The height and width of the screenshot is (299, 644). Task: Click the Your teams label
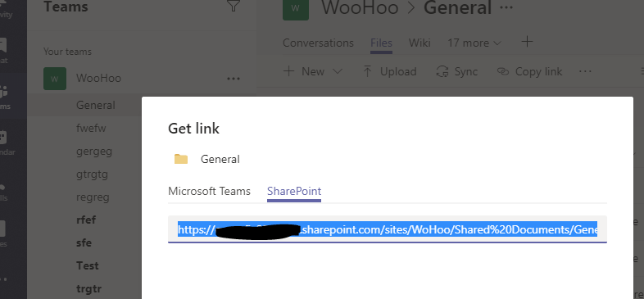pos(67,52)
